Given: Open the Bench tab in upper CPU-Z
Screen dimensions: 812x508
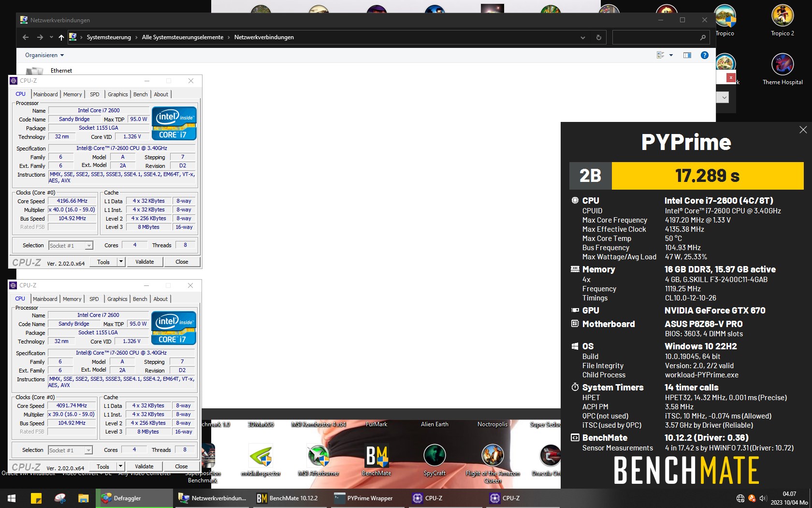Looking at the screenshot, I should pos(140,94).
